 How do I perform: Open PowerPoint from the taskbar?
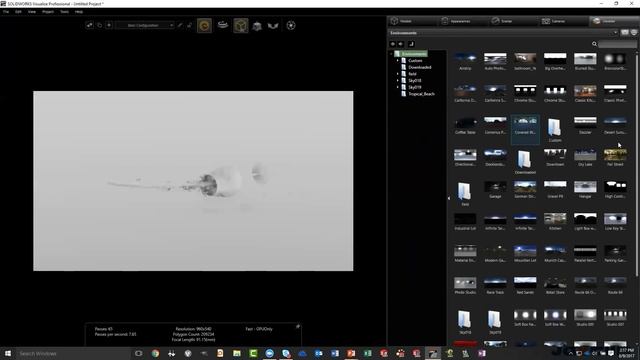click(351, 353)
